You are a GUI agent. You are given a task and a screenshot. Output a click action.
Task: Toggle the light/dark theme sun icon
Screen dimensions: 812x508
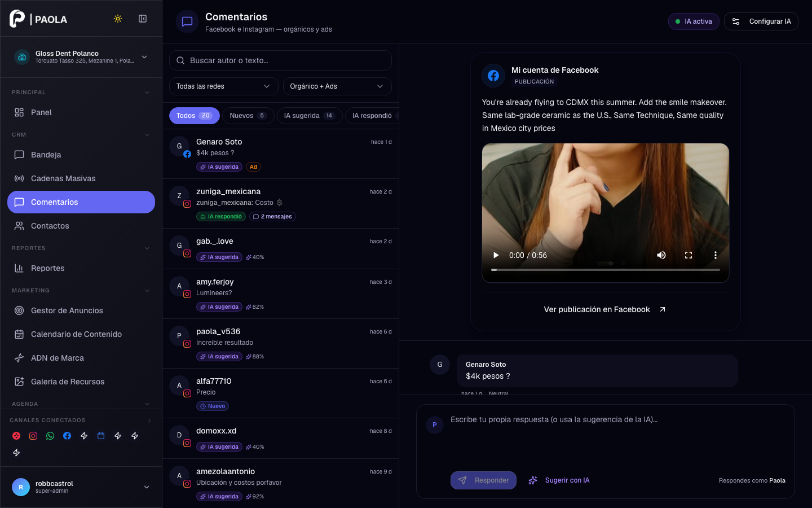point(118,19)
